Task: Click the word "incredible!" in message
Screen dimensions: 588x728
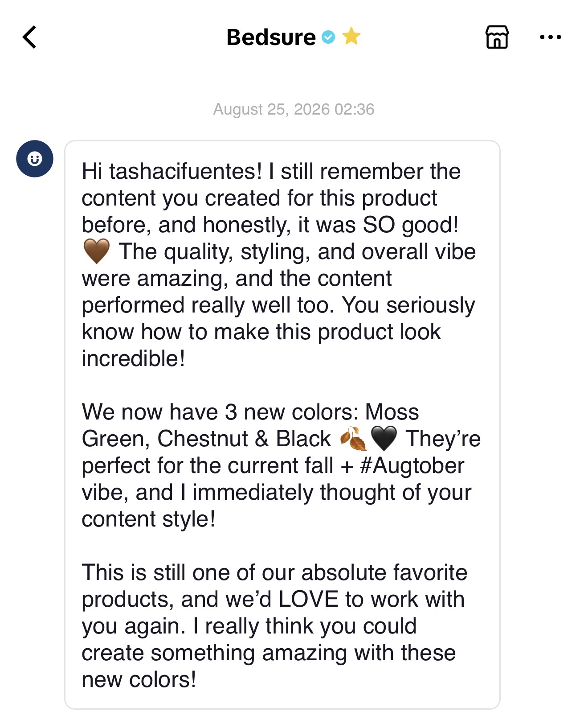Action: pyautogui.click(x=133, y=359)
